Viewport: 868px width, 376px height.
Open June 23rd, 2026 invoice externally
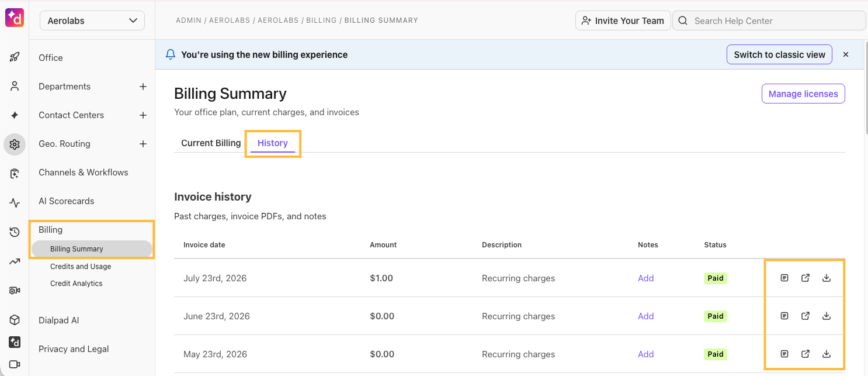(805, 316)
